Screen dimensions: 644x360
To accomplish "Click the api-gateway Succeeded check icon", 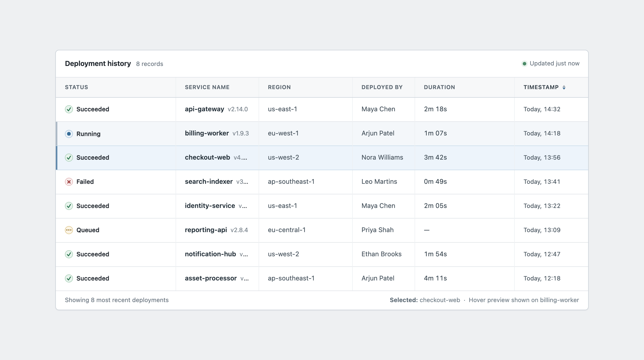I will point(69,109).
